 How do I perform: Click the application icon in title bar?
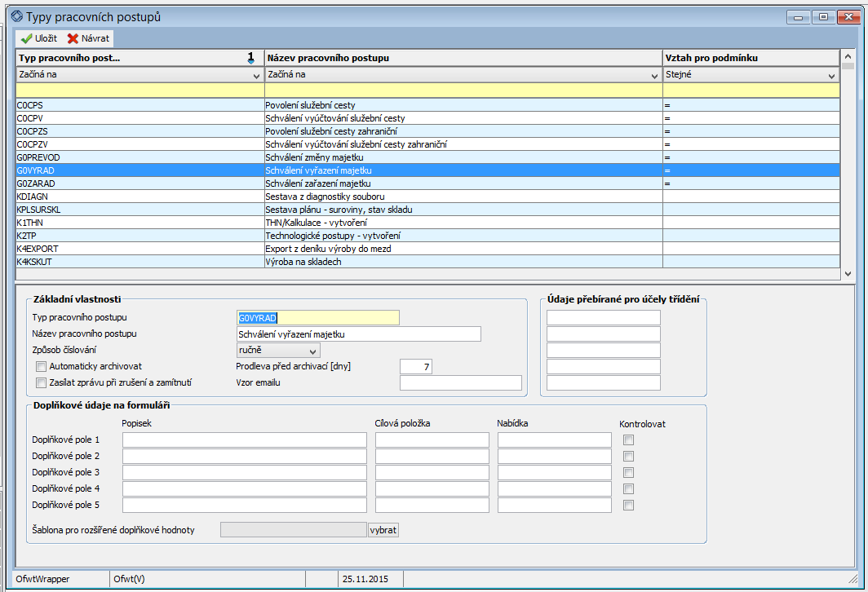[x=15, y=16]
